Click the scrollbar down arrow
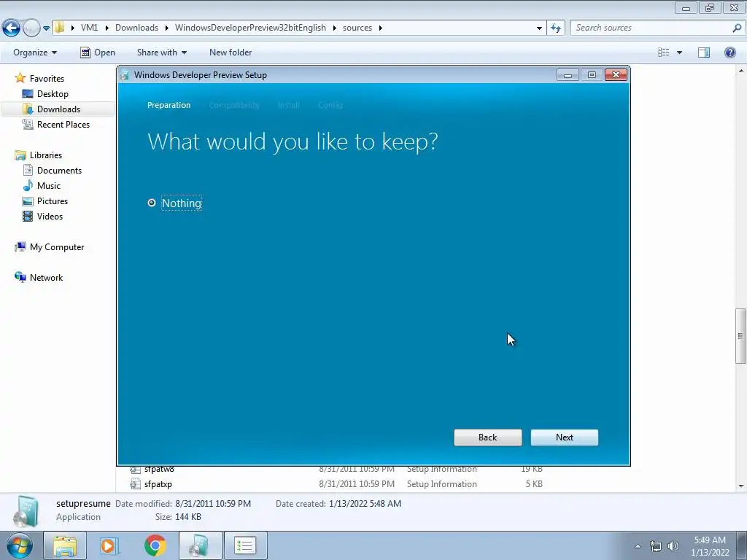 tap(740, 486)
